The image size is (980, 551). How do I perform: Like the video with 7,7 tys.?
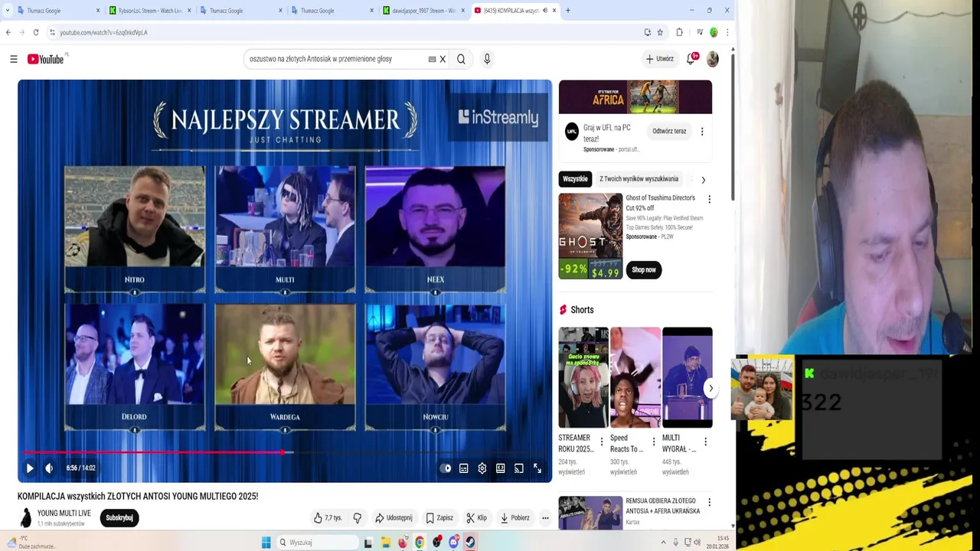tap(328, 518)
